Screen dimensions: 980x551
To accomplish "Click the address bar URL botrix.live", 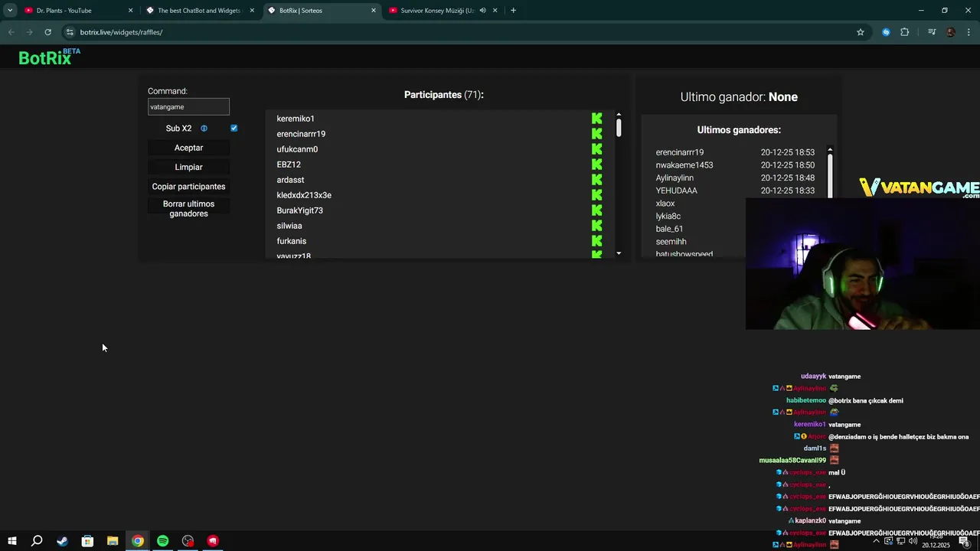I will click(x=121, y=32).
